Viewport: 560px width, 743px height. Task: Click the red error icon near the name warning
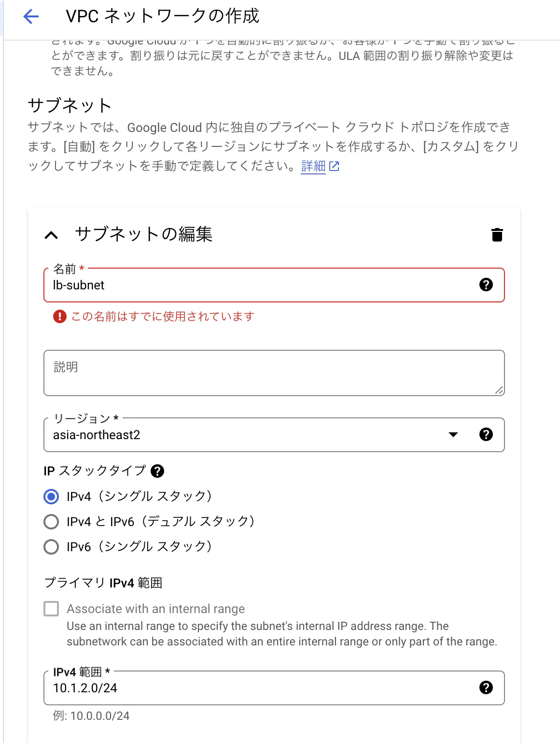pos(58,316)
